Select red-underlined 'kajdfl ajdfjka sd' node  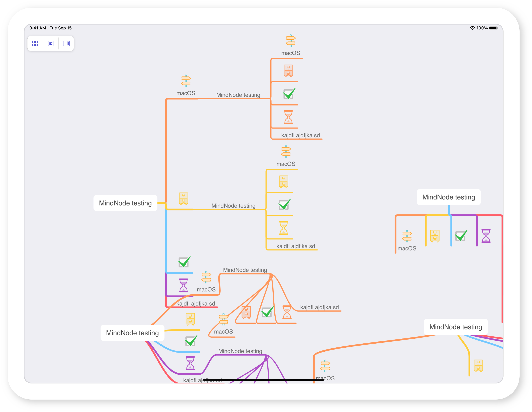pyautogui.click(x=196, y=304)
